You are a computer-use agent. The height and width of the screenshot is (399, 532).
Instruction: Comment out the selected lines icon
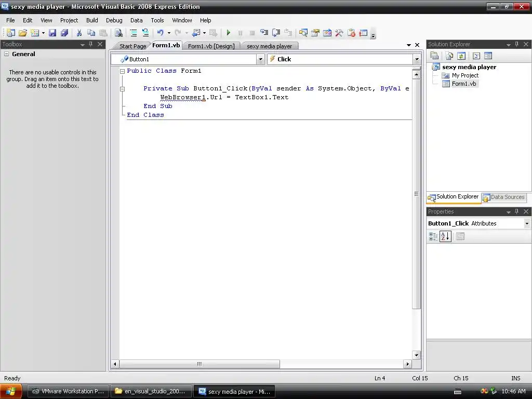134,33
